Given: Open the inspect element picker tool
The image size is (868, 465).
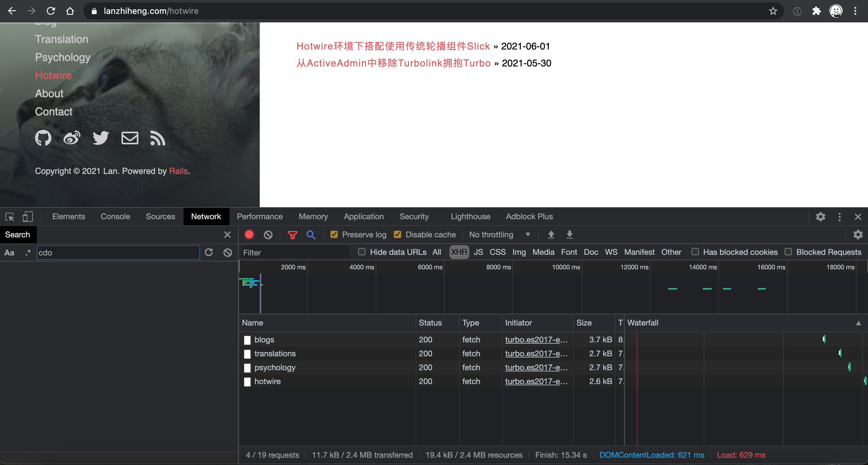Looking at the screenshot, I should tap(10, 217).
